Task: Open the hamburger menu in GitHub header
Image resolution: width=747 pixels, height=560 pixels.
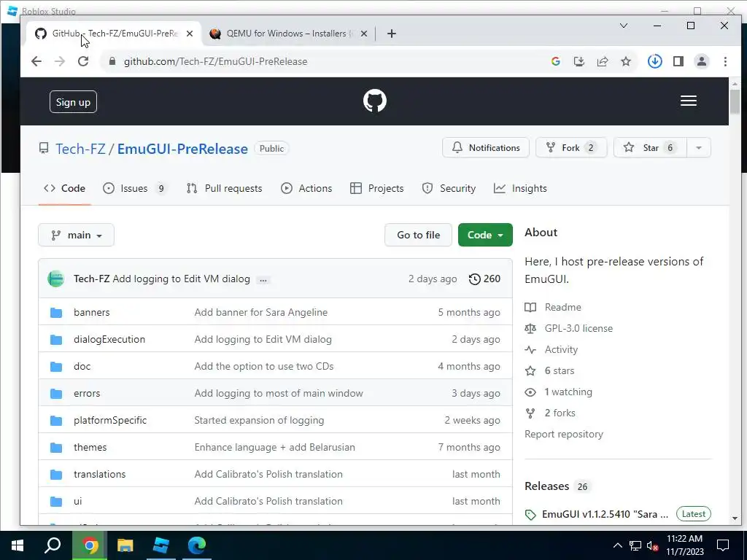Action: pos(689,101)
